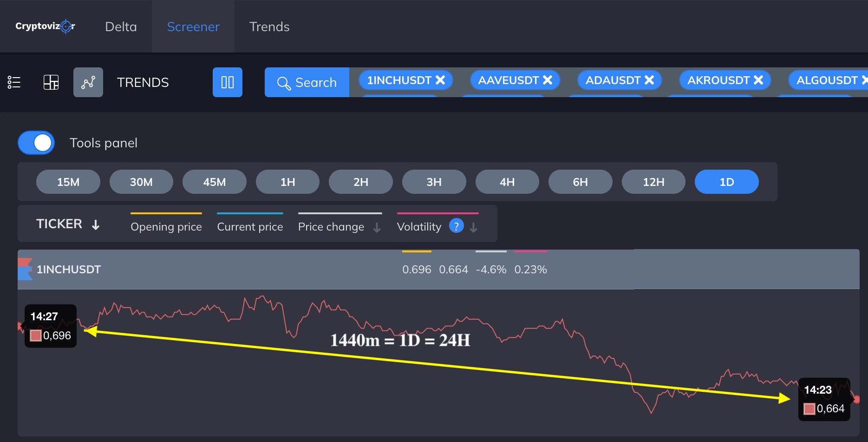Toggle the Tools panel switch
Image resolution: width=868 pixels, height=442 pixels.
36,143
